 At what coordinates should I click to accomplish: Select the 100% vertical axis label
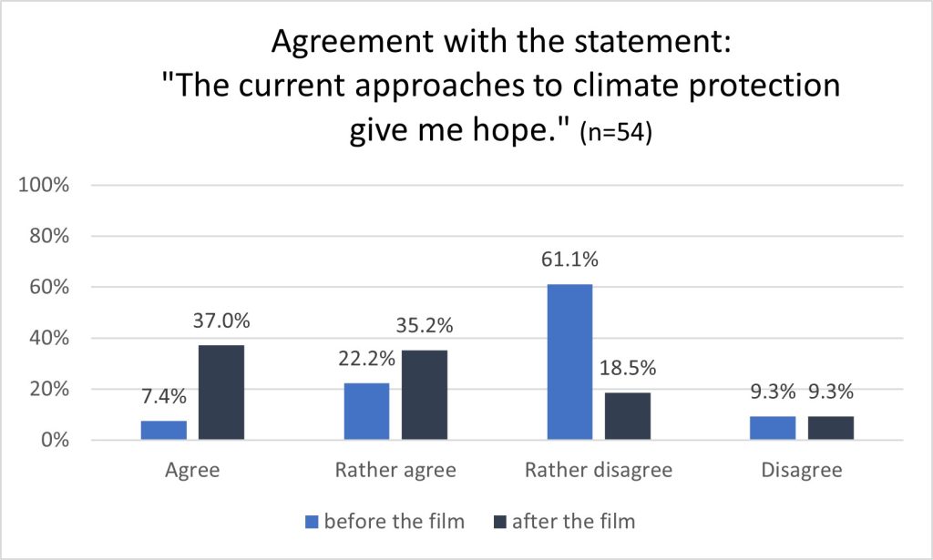[44, 185]
